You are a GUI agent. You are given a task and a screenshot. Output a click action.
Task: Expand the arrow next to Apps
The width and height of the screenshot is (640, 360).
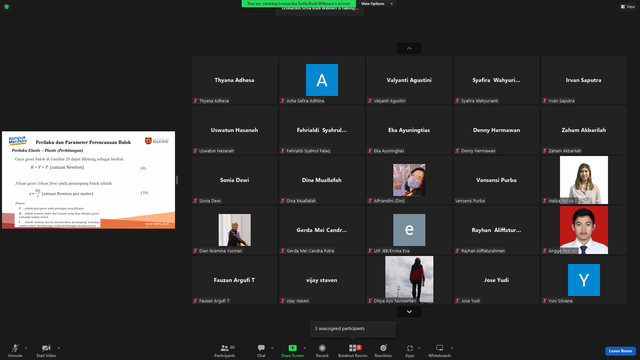tap(419, 348)
